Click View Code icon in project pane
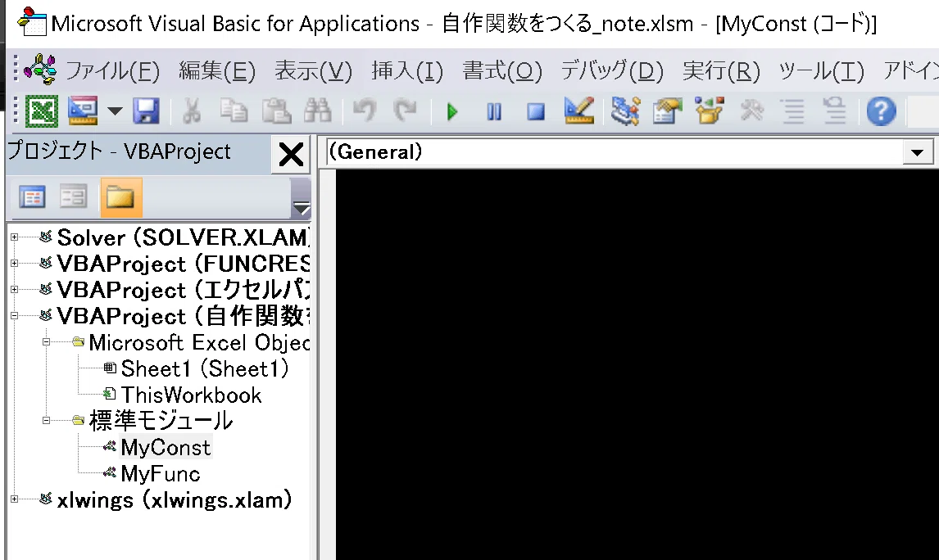The height and width of the screenshot is (560, 939). coord(32,196)
